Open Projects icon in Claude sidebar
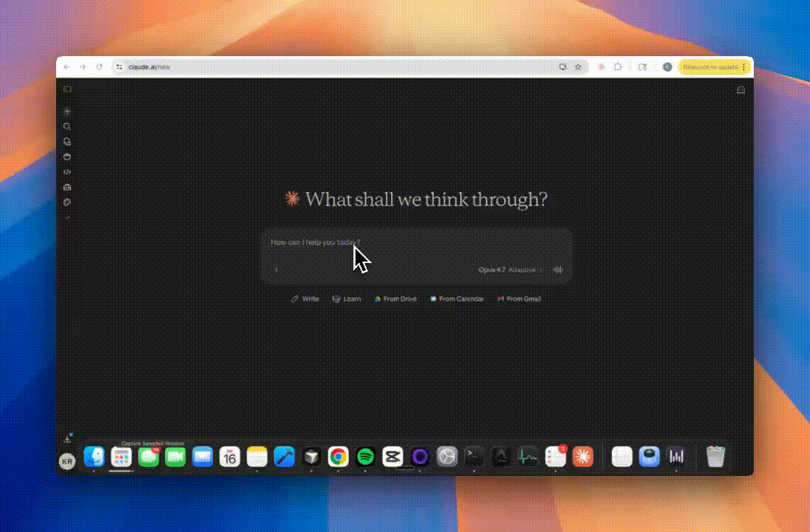Screen dimensions: 810x532 point(67,157)
